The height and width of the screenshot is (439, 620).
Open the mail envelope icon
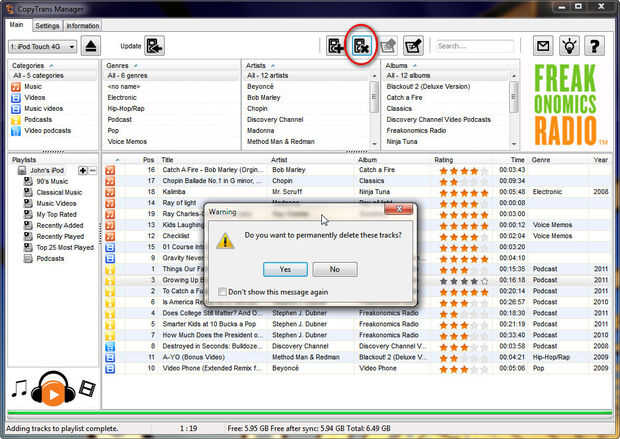click(543, 46)
